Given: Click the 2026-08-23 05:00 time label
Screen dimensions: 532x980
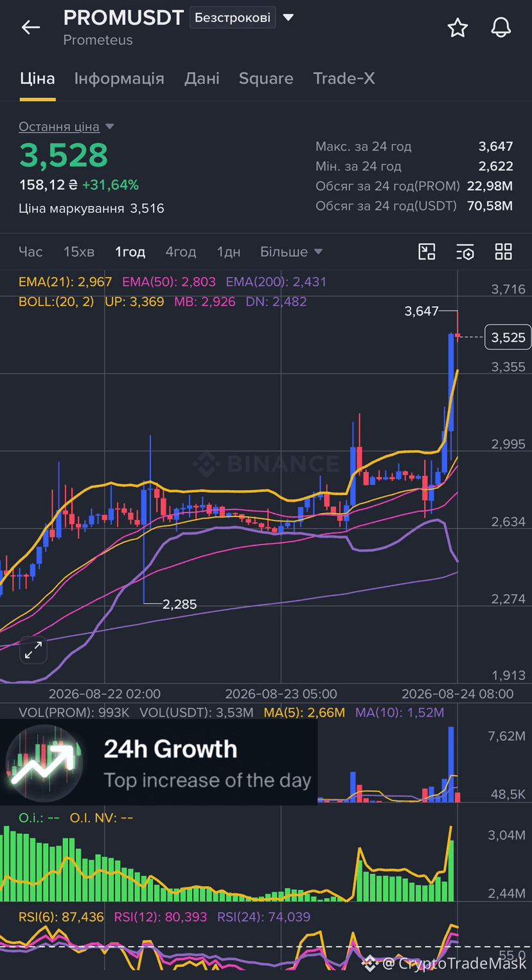Looking at the screenshot, I should [x=281, y=694].
